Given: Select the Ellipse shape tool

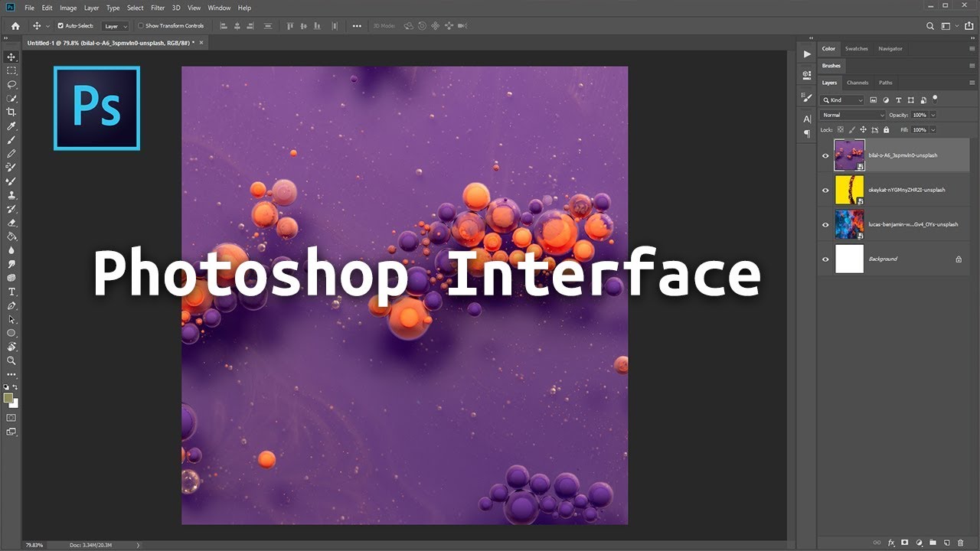Looking at the screenshot, I should (11, 333).
